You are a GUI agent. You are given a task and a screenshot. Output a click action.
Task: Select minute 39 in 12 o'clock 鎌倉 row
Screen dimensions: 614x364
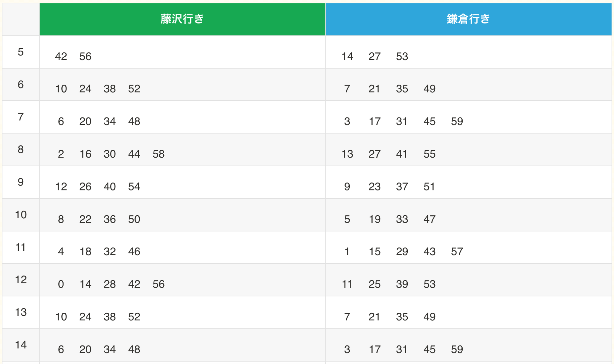[x=402, y=284]
